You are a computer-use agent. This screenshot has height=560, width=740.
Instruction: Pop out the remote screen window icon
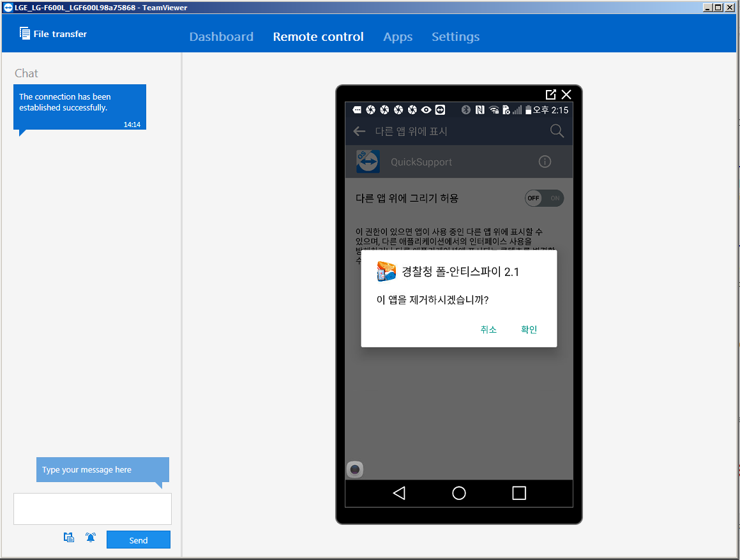coord(550,95)
